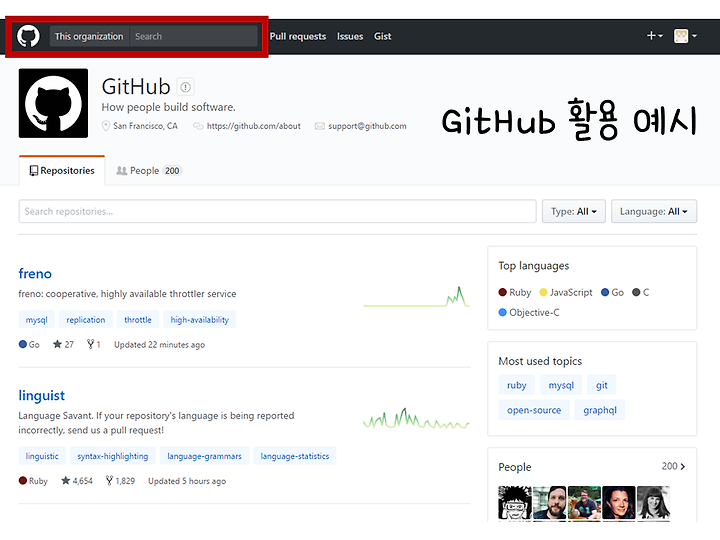The width and height of the screenshot is (720, 540).
Task: Click the linguistic topic tag
Action: click(x=42, y=456)
